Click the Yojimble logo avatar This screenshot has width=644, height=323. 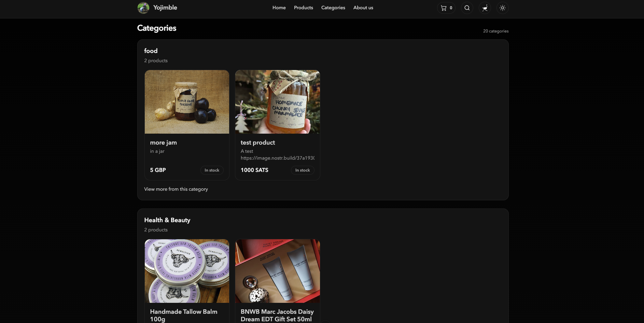[x=143, y=8]
